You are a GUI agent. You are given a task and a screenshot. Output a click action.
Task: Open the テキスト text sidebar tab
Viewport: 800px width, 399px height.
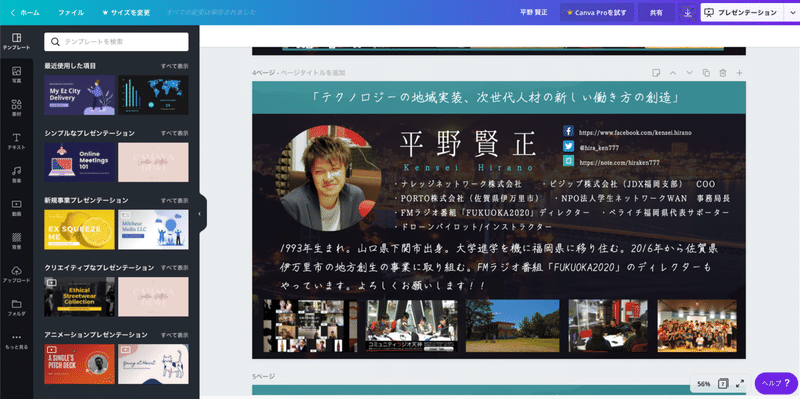coord(16,141)
